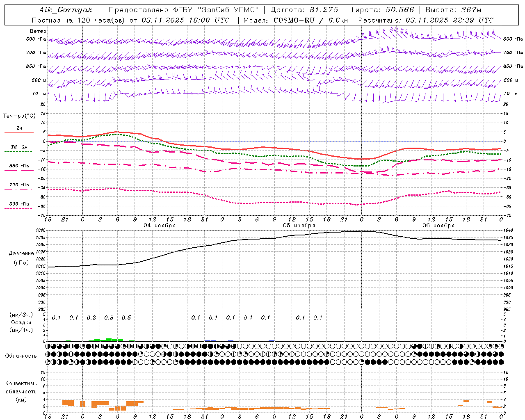This screenshot has height=420, width=525.
Task: Click the Конвективн. convective cloud label
Action: 21,383
